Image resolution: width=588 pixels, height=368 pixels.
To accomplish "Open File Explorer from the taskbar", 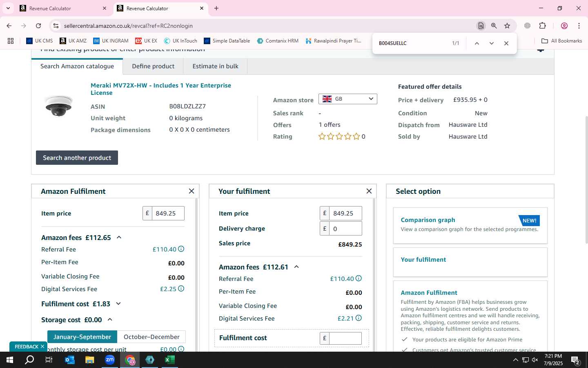I will (90, 360).
